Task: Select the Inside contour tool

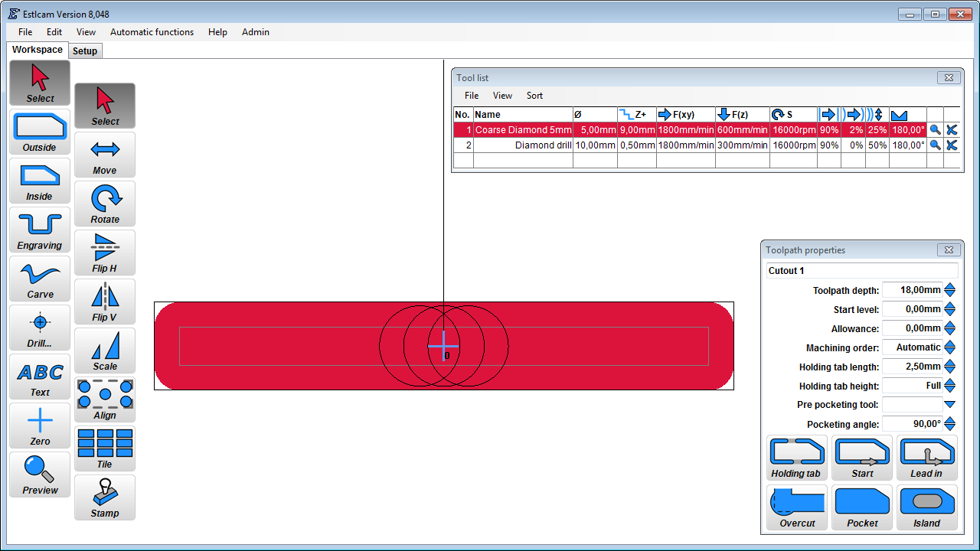Action: coord(40,181)
